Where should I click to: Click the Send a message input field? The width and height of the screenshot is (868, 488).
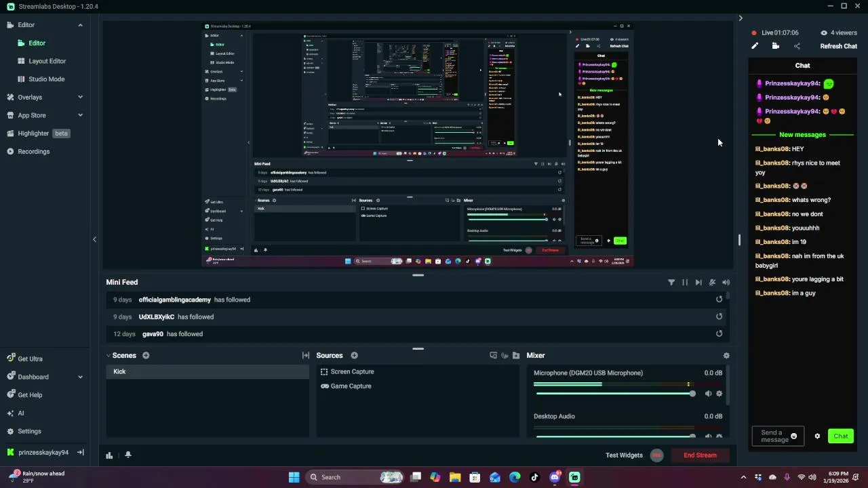point(776,436)
